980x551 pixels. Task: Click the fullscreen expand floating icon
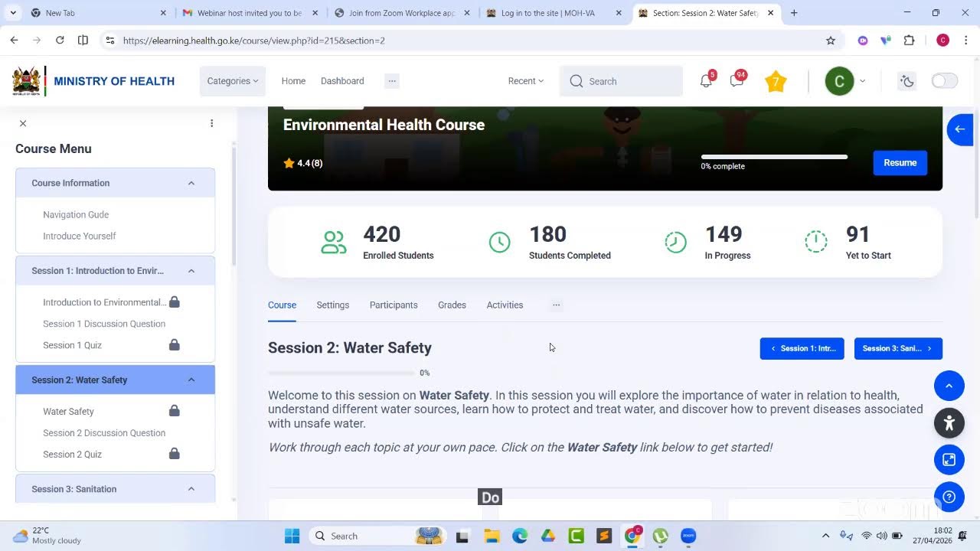(949, 460)
